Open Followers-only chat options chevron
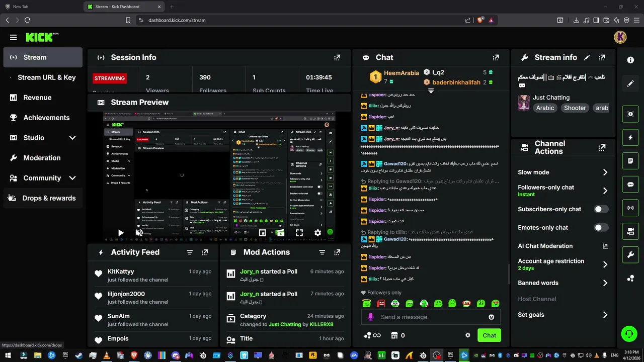644x362 pixels. (x=605, y=191)
